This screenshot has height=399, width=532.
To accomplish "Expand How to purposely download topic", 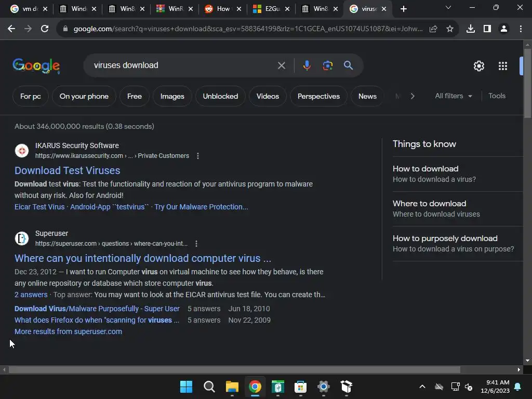I will (x=458, y=244).
